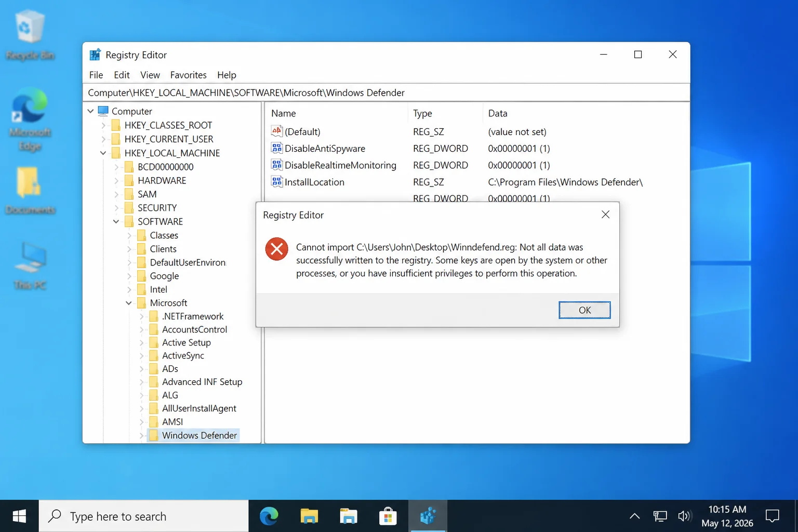This screenshot has width=798, height=532.
Task: Click the Registry Editor title bar icon
Action: tap(95, 55)
